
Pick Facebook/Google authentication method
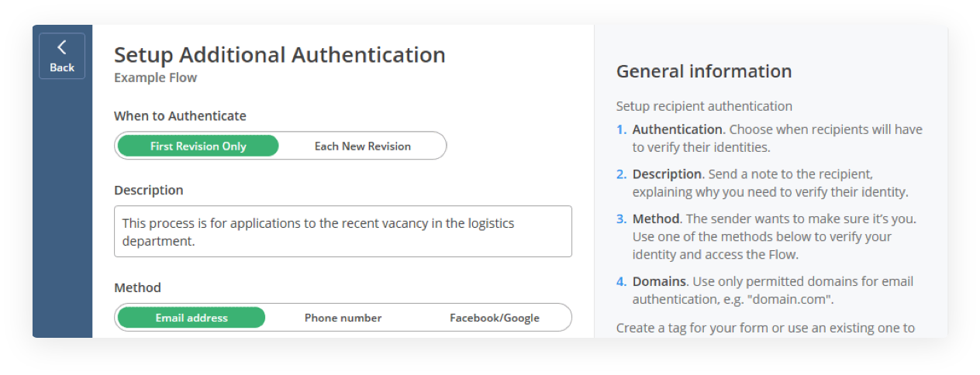coord(494,318)
